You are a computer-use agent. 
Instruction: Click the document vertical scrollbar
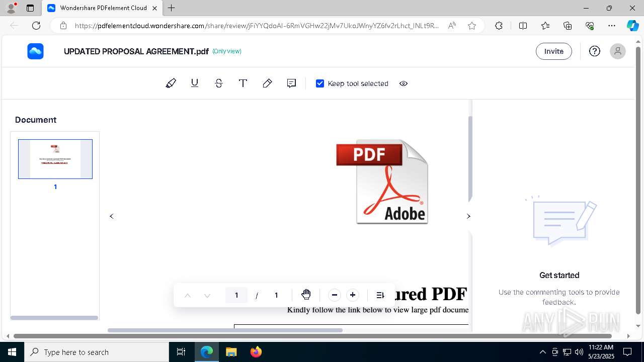pyautogui.click(x=470, y=158)
